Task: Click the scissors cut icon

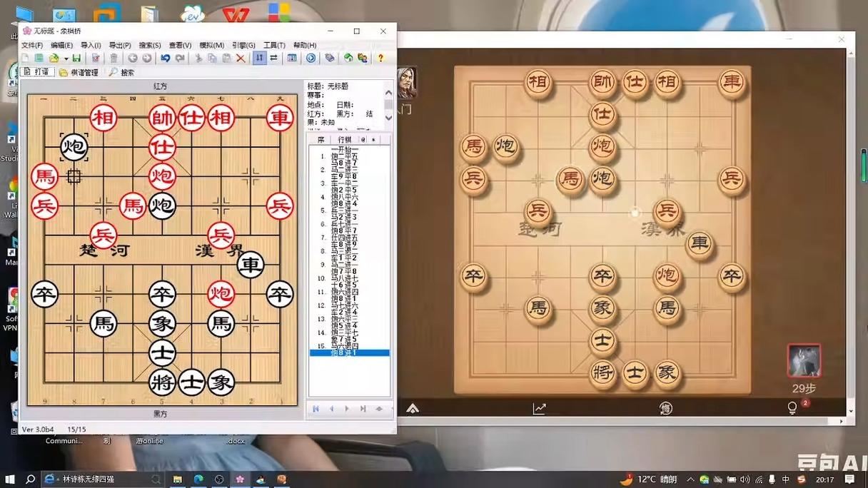Action: point(198,58)
